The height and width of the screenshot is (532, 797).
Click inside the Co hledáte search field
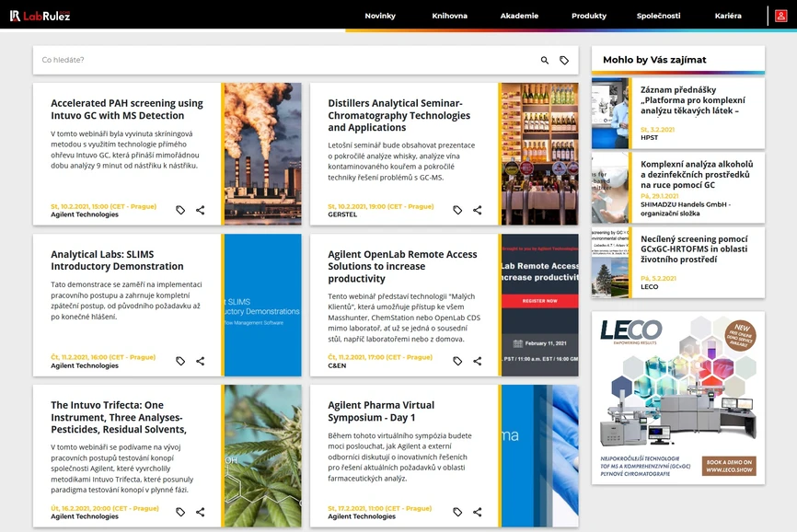tap(184, 58)
